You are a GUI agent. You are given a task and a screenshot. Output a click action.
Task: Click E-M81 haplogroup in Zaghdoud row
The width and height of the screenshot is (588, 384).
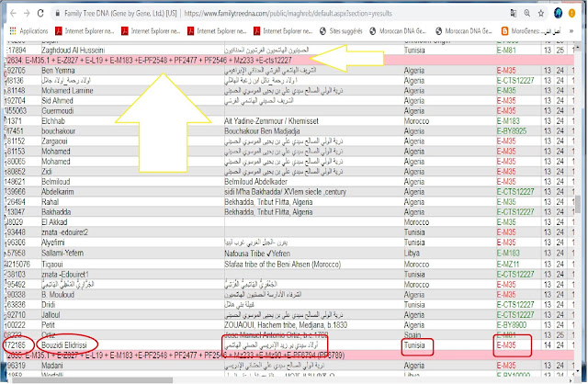point(506,51)
